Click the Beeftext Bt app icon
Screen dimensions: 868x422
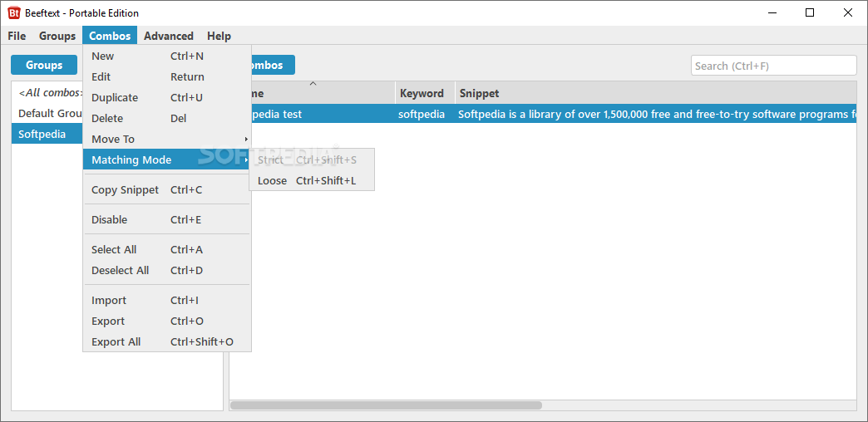14,12
